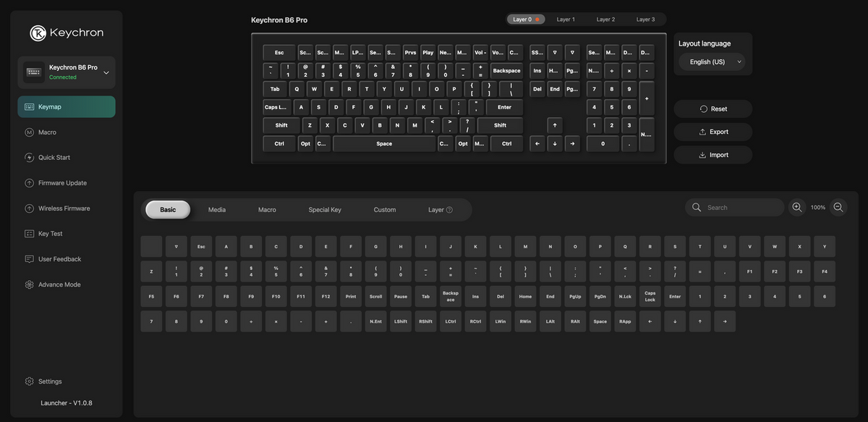Select the Media keycode tab
The image size is (868, 422).
217,210
